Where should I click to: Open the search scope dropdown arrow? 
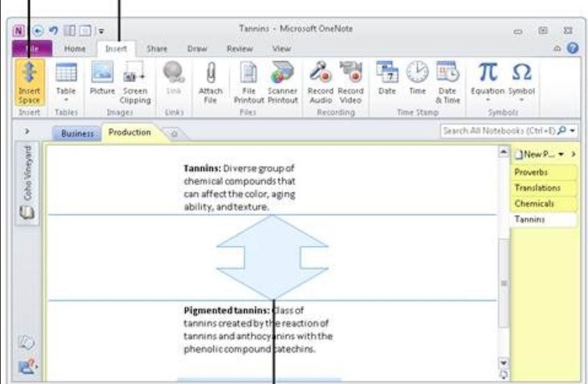(572, 131)
